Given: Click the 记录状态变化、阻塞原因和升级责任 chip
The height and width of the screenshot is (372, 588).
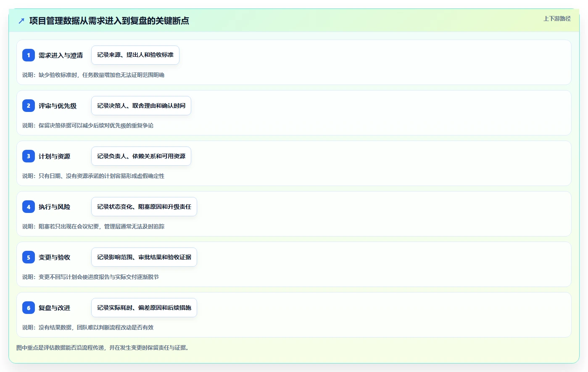Looking at the screenshot, I should 144,207.
